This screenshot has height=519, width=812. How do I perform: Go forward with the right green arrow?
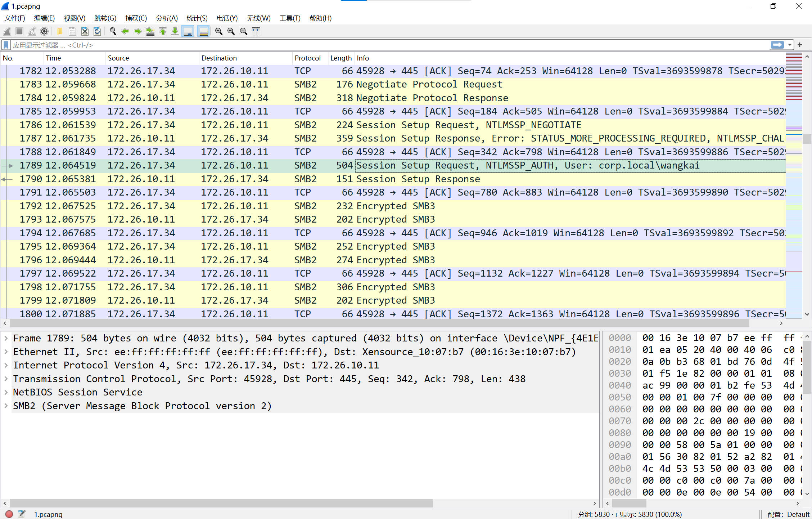[137, 31]
